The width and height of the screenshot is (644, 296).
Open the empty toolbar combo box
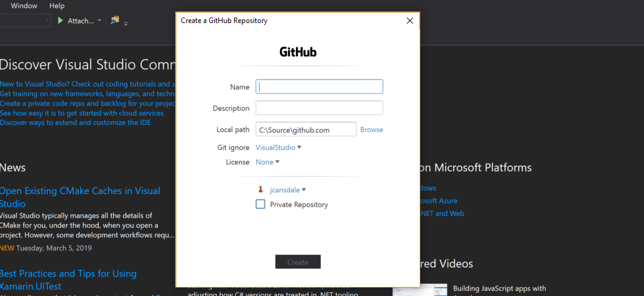(25, 21)
